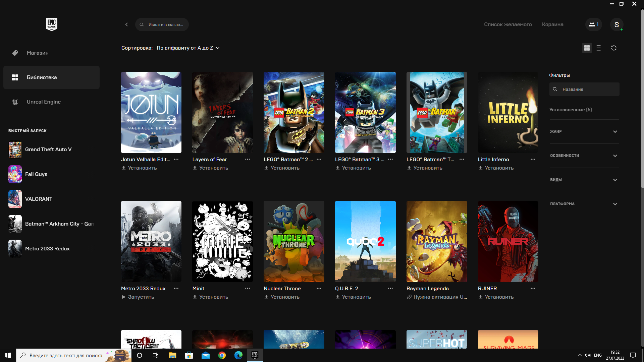Open the volume control in system tray
Image resolution: width=644 pixels, height=362 pixels.
point(588,355)
